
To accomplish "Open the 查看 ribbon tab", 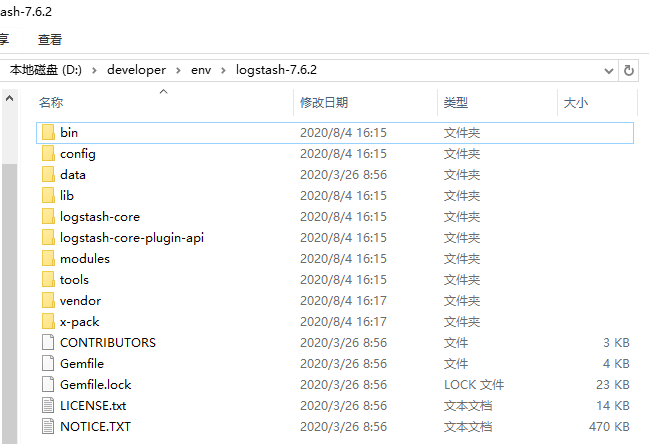I will click(x=50, y=40).
